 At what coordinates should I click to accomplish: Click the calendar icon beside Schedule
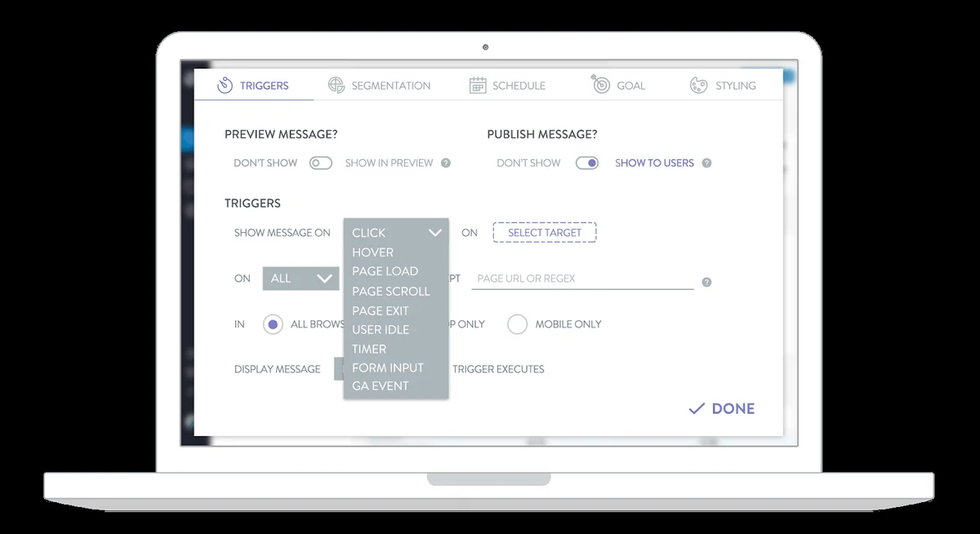477,85
